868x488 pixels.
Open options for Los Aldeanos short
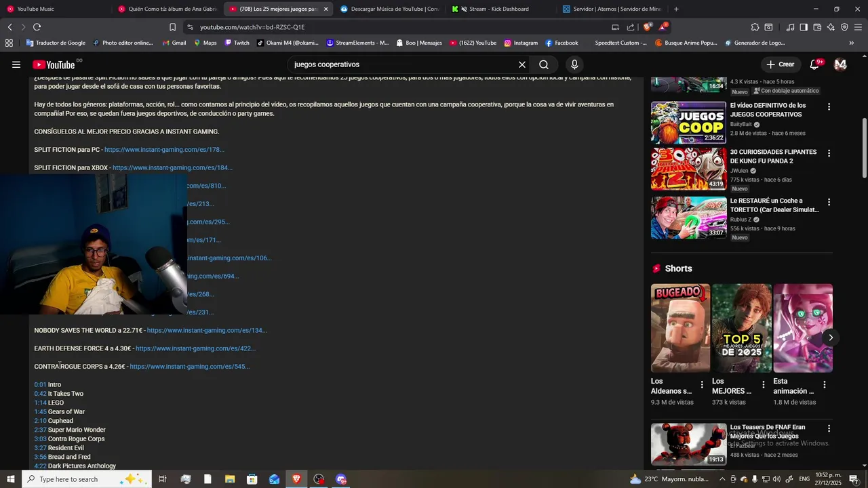point(702,384)
